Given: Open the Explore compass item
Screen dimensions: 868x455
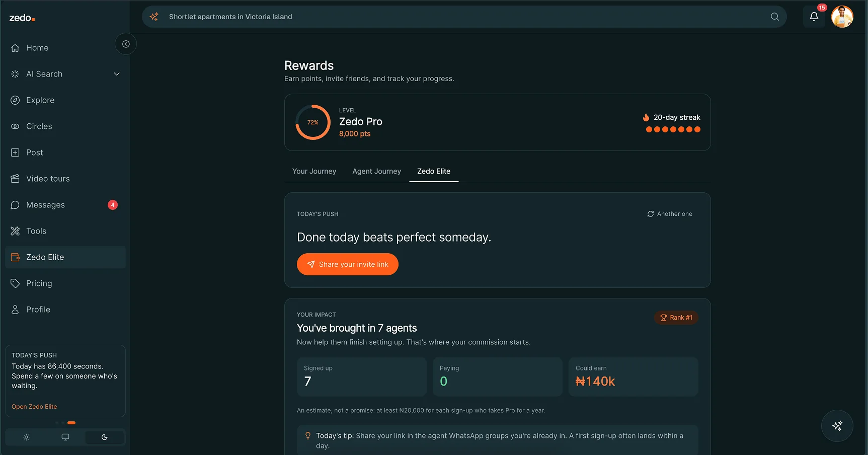Looking at the screenshot, I should (x=65, y=100).
